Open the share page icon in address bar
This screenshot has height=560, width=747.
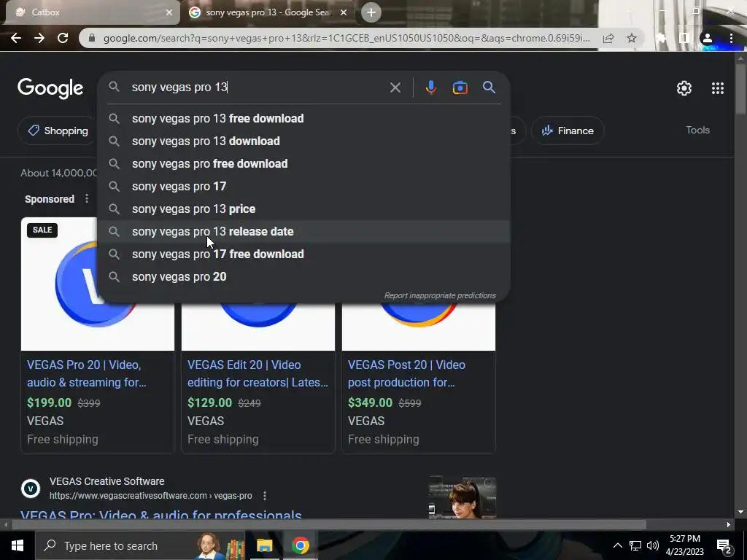pyautogui.click(x=608, y=38)
